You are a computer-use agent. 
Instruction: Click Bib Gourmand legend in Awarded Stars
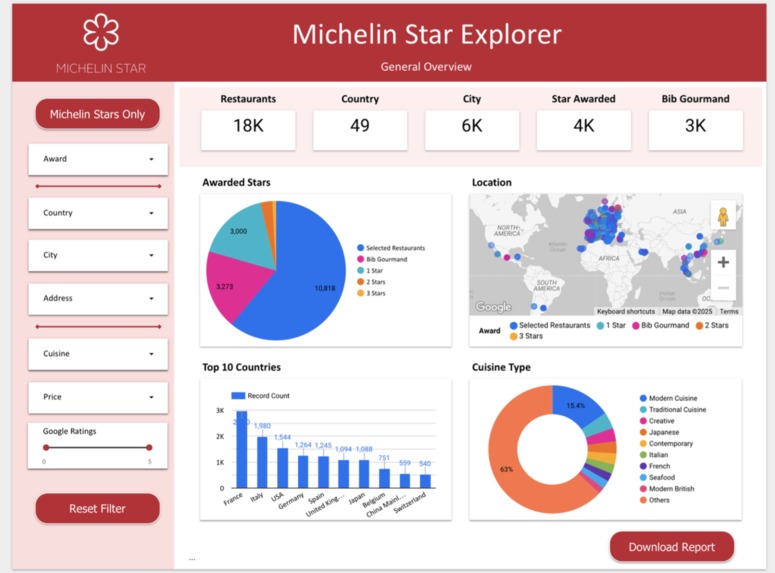382,260
